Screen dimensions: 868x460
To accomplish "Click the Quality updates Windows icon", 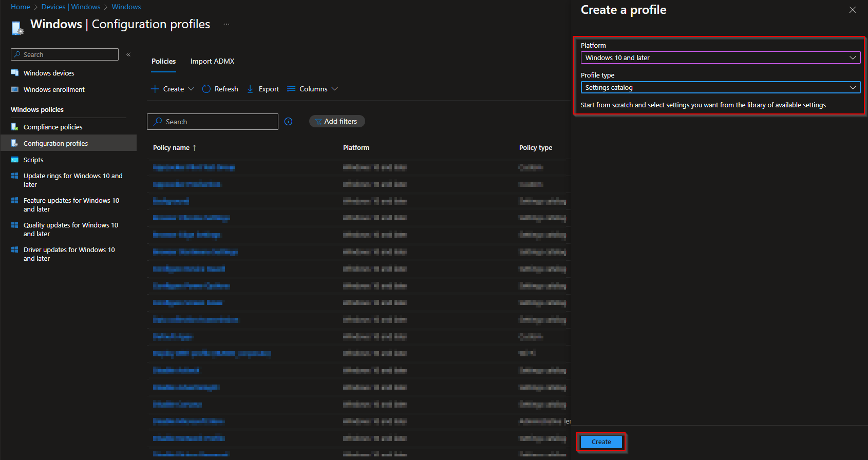I will click(15, 225).
